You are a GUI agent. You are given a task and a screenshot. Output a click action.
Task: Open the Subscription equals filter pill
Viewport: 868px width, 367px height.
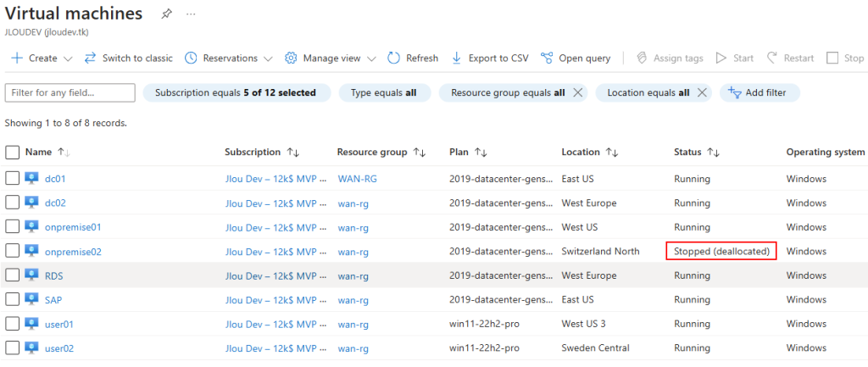236,93
